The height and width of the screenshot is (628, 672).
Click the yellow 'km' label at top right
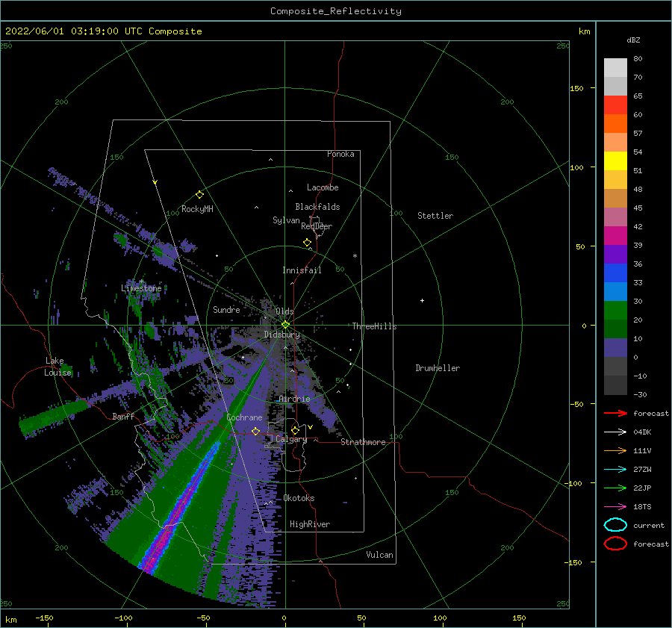[584, 31]
